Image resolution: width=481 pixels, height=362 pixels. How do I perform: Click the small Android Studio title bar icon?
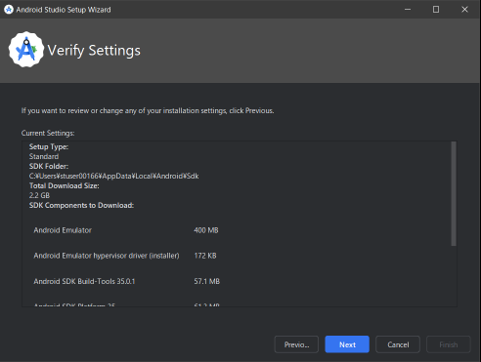9,10
